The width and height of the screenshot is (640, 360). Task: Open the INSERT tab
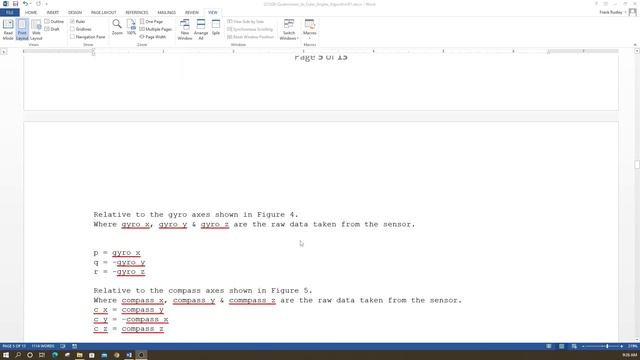click(x=53, y=12)
